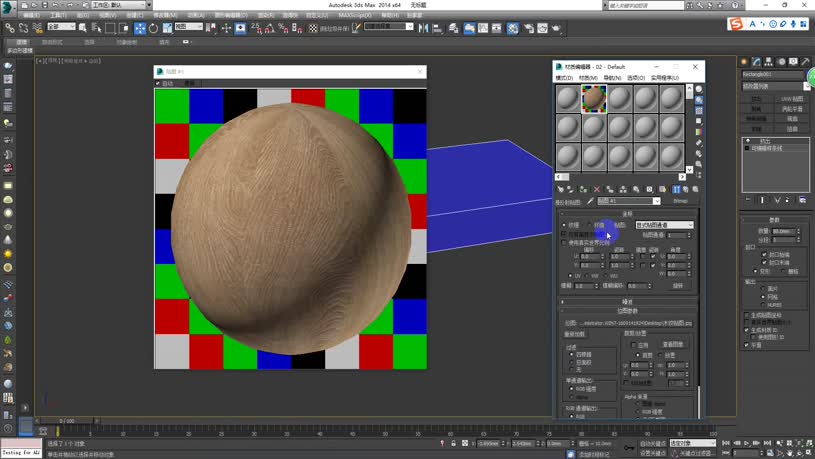The height and width of the screenshot is (459, 815).
Task: Click the Unlink Selection icon
Action: point(23,28)
